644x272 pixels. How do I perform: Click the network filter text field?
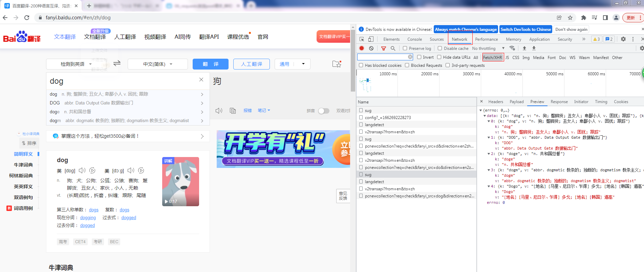385,57
